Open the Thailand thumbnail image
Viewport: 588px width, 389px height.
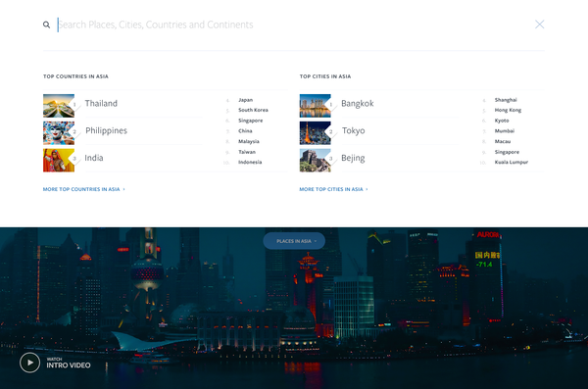[59, 106]
